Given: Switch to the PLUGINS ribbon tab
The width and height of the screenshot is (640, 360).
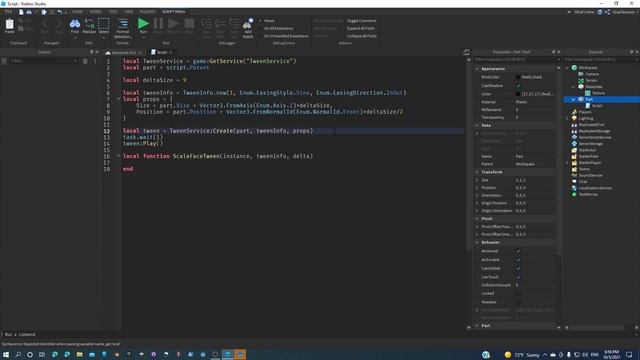Looking at the screenshot, I should point(147,12).
